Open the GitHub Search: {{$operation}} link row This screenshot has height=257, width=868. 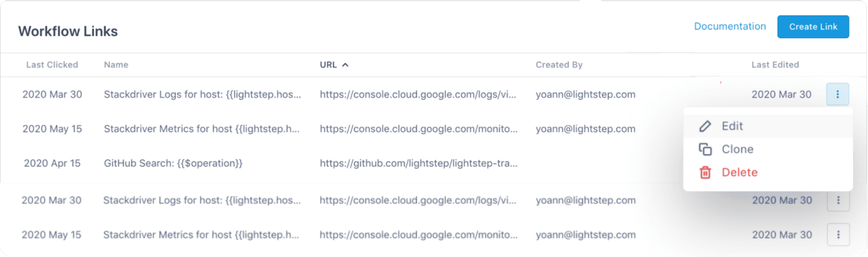tap(173, 163)
